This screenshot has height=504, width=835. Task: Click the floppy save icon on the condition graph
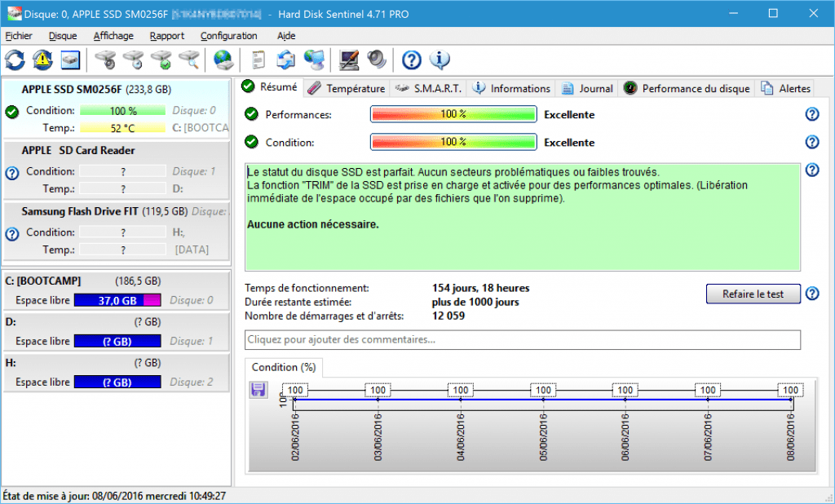pyautogui.click(x=258, y=390)
